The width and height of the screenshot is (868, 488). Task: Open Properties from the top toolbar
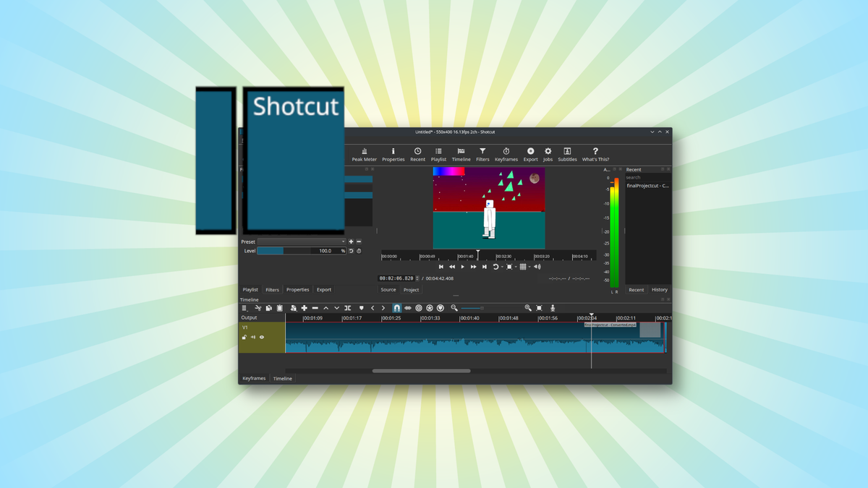[393, 155]
